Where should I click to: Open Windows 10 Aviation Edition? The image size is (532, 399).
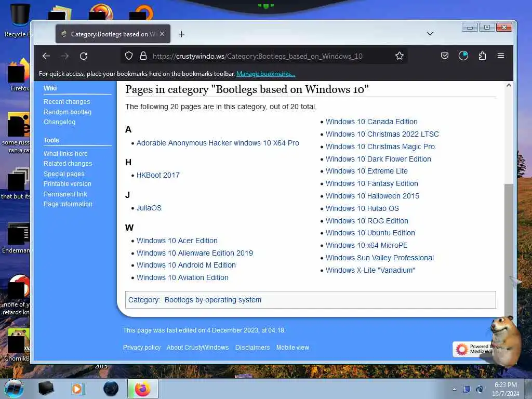tap(182, 277)
